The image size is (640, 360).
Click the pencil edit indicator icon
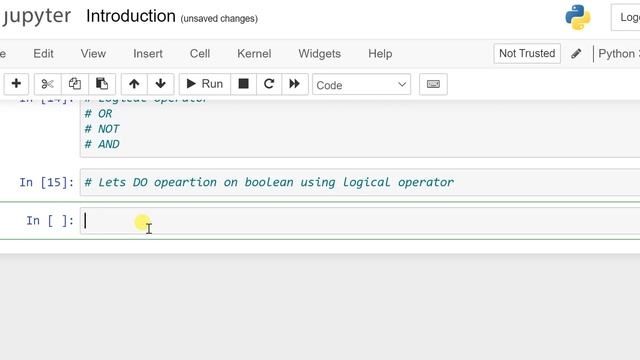[576, 53]
